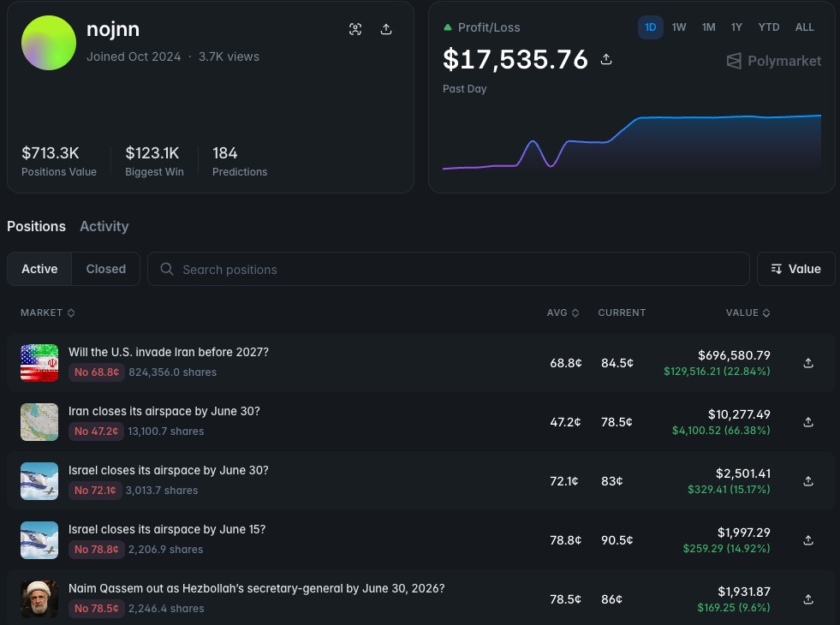Screen dimensions: 840x625
Task: Click the profile scan/QR icon beside nojnn
Action: pos(355,29)
